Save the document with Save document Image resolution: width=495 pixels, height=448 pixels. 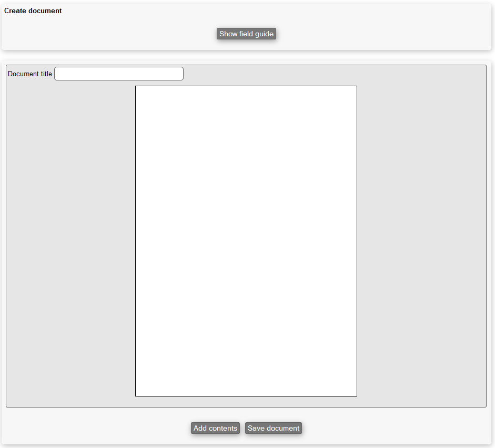tap(274, 428)
